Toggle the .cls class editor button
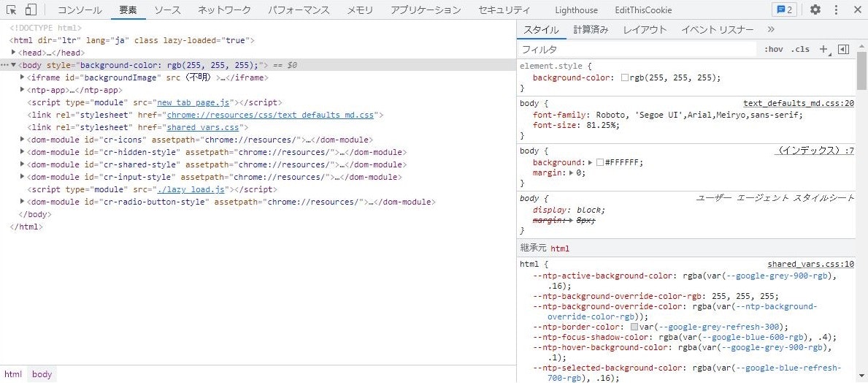The height and width of the screenshot is (383, 868). click(x=800, y=49)
